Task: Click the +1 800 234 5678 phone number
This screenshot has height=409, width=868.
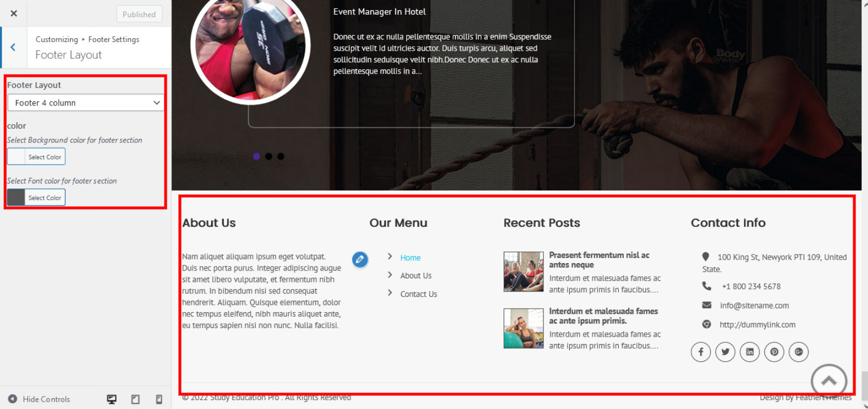Action: (x=751, y=287)
